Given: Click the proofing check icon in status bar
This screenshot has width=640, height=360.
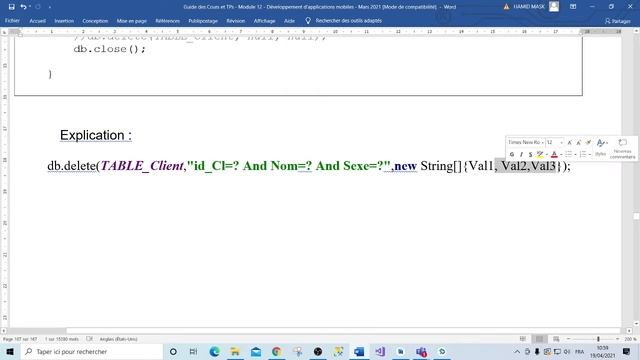Looking at the screenshot, I should pyautogui.click(x=89, y=339).
